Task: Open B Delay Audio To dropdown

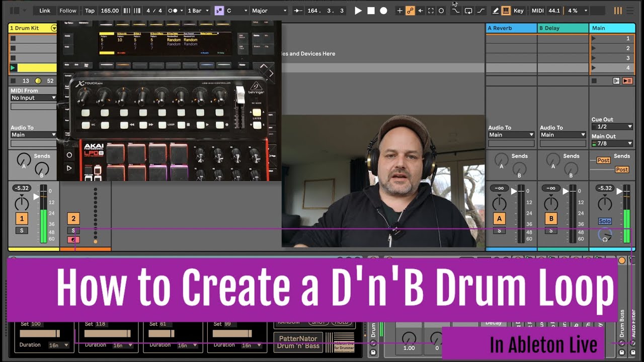Action: click(x=563, y=135)
